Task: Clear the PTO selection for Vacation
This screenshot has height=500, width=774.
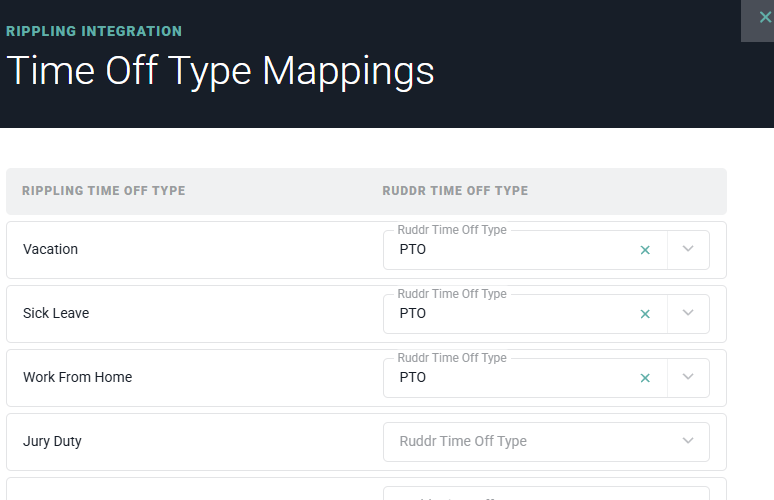Action: (x=645, y=250)
